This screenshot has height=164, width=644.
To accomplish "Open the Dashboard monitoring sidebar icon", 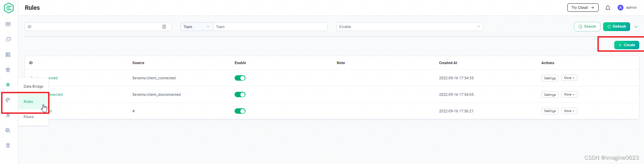I will coord(8,24).
